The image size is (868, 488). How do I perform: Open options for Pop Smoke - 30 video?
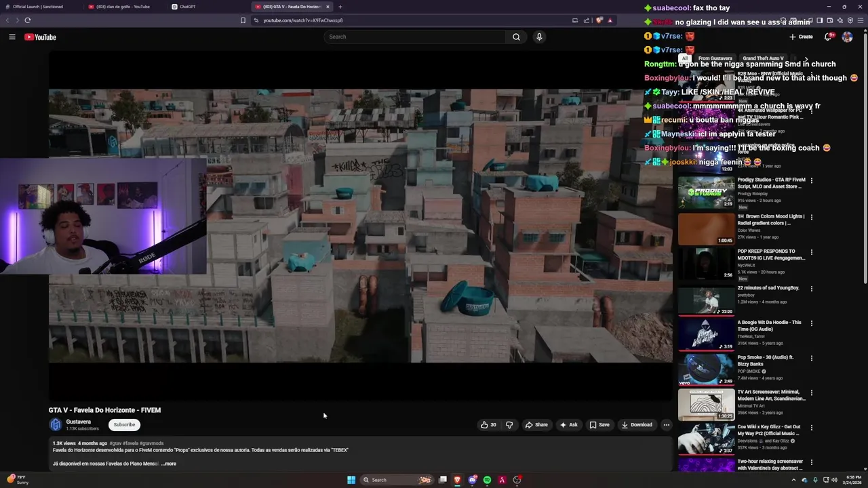coord(811,358)
